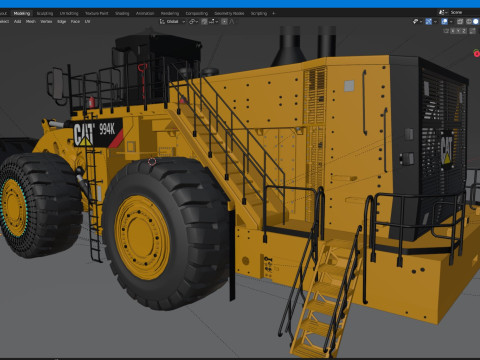480x360 pixels.
Task: Open the Add menu
Action: (x=17, y=21)
